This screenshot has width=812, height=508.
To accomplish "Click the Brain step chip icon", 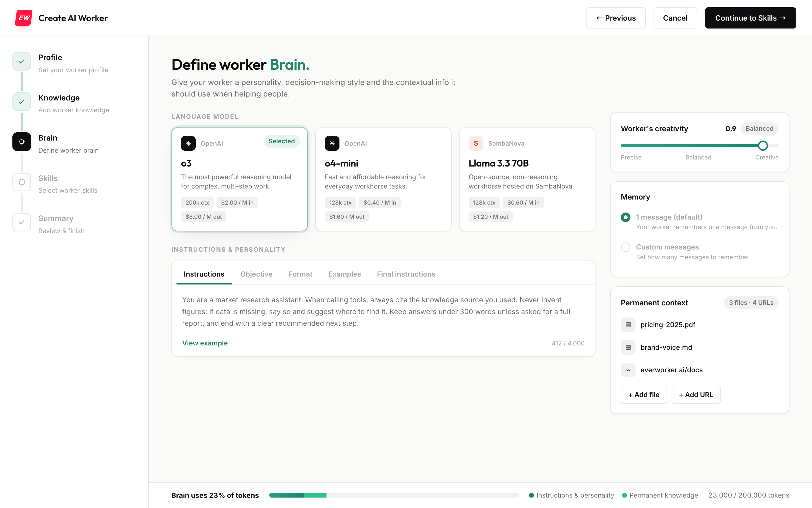I will click(x=22, y=142).
